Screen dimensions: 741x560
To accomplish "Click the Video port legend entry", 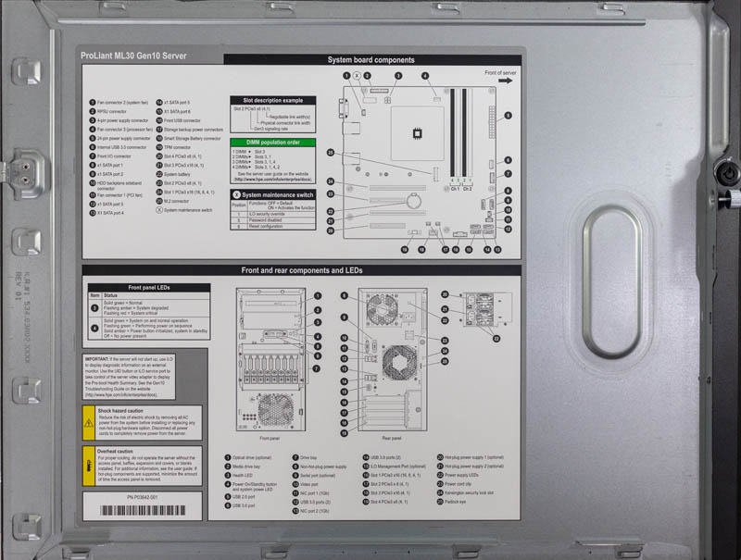I will pos(306,484).
